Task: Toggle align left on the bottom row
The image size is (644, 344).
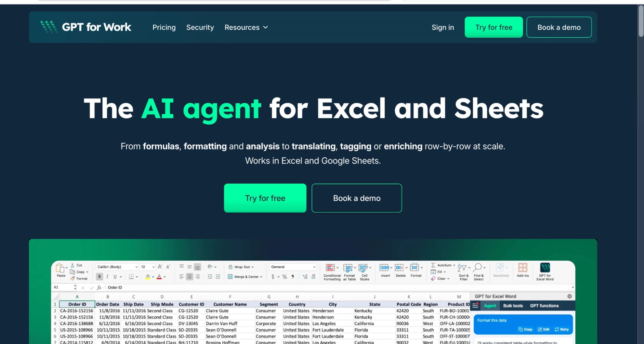Action: [181, 276]
